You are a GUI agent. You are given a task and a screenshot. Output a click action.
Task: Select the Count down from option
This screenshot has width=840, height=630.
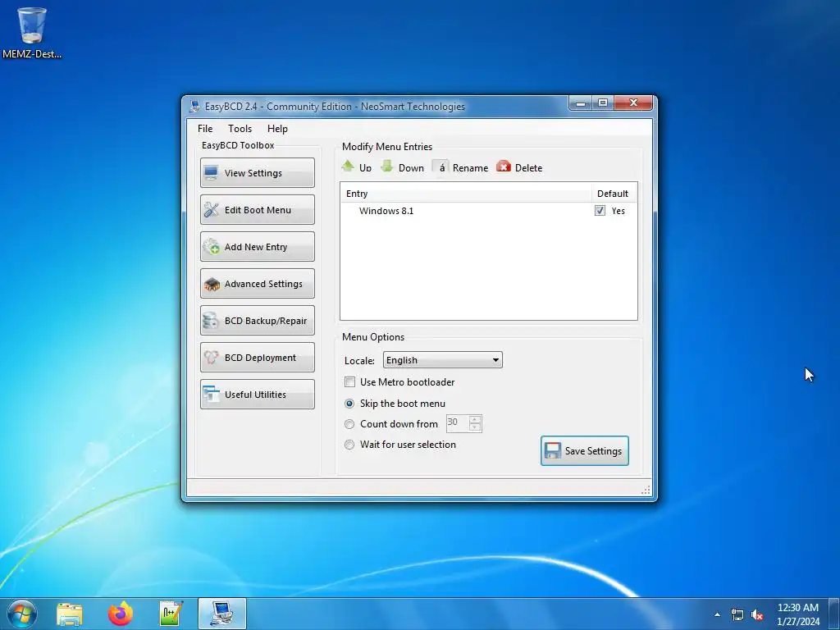(x=349, y=424)
